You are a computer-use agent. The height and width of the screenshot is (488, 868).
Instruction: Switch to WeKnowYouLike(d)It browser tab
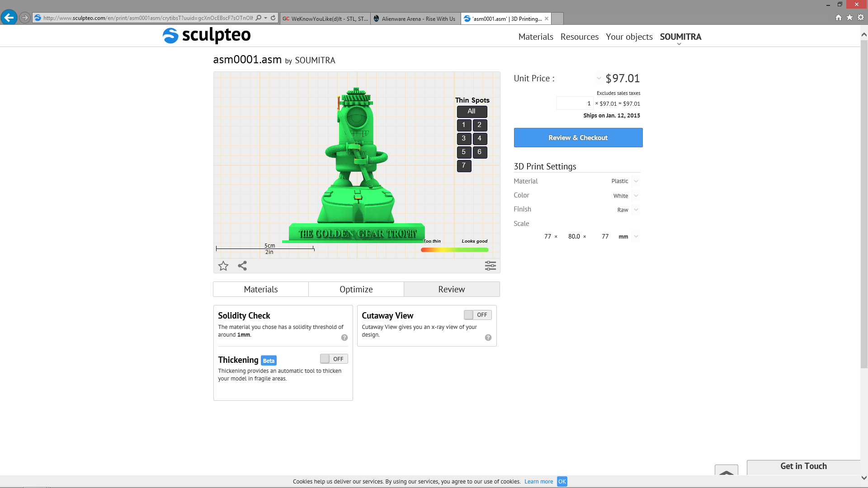pyautogui.click(x=325, y=19)
